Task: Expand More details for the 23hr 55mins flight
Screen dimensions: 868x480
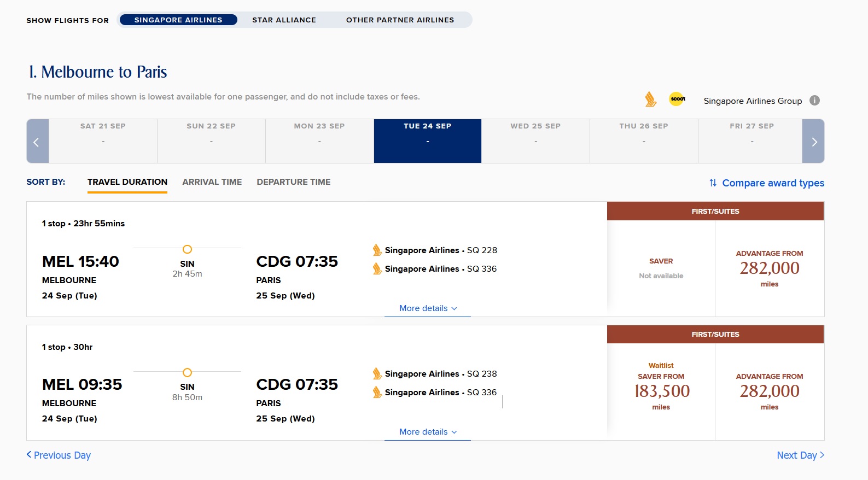Action: click(428, 308)
